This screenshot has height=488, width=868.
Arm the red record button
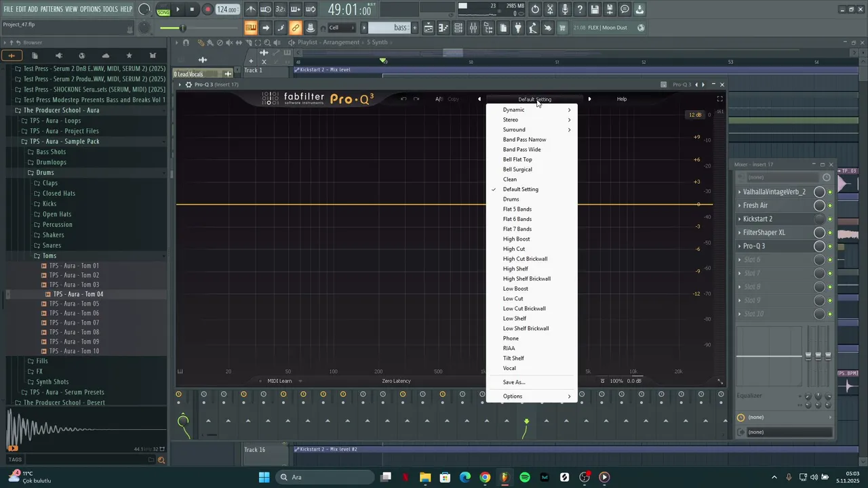[x=208, y=9]
